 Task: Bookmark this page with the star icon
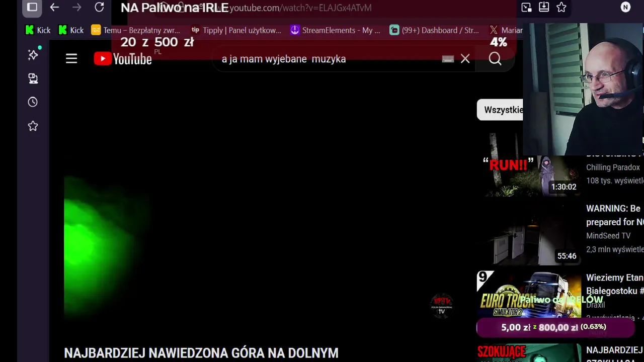point(561,7)
